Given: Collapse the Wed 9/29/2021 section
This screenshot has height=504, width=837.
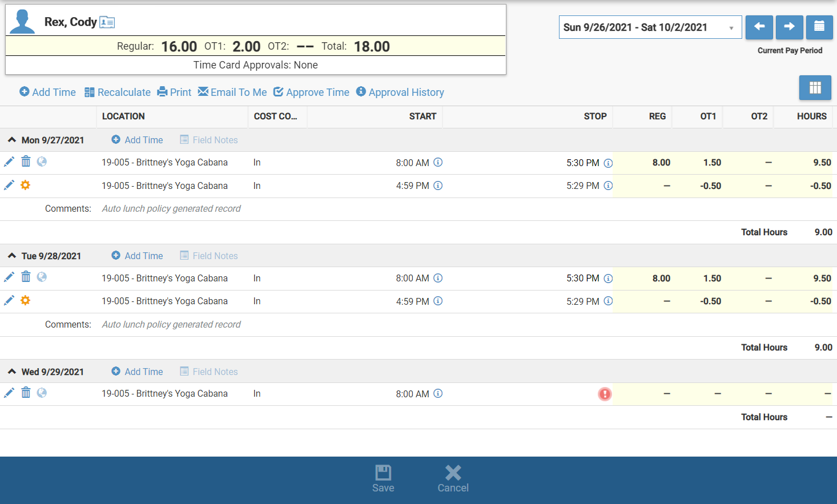Looking at the screenshot, I should (12, 372).
